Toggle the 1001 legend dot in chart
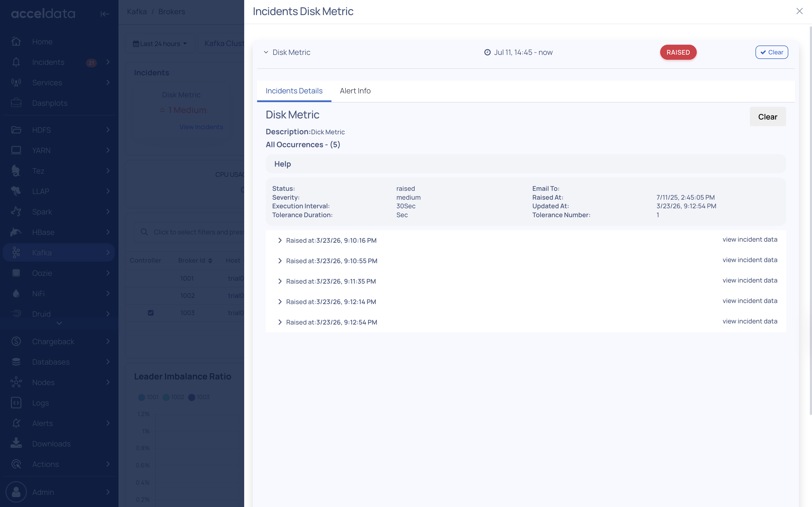Viewport: 812px width, 507px height. (x=142, y=397)
